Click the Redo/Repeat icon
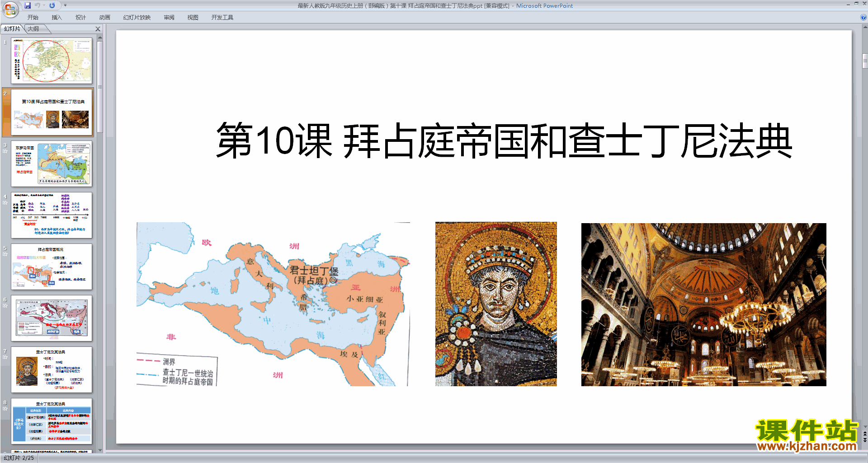 click(x=52, y=5)
